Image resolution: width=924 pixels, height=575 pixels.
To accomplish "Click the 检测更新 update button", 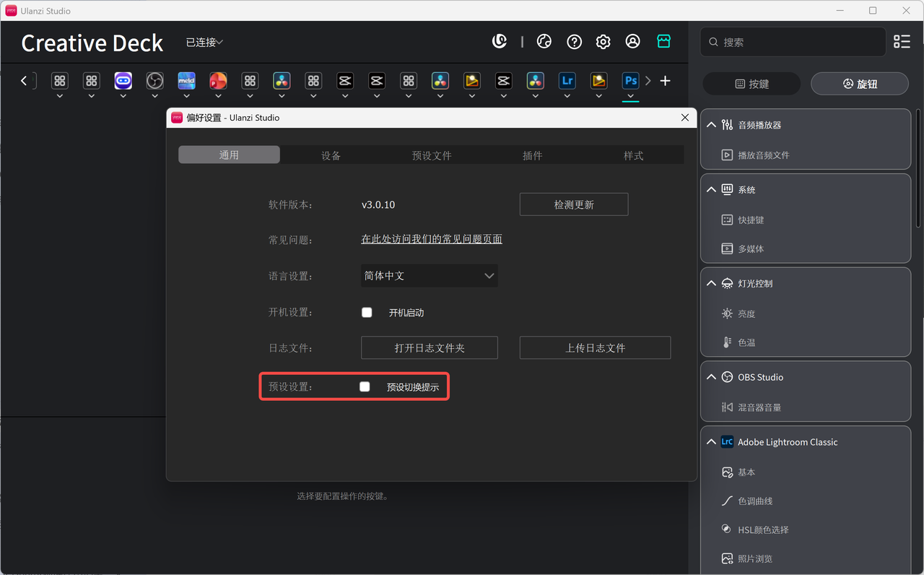I will (573, 204).
